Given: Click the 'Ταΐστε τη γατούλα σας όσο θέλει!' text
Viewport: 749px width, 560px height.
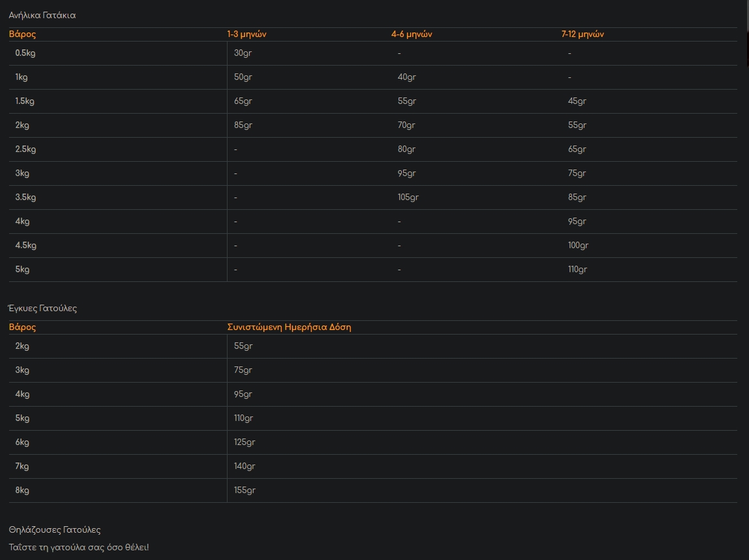Looking at the screenshot, I should [x=79, y=548].
